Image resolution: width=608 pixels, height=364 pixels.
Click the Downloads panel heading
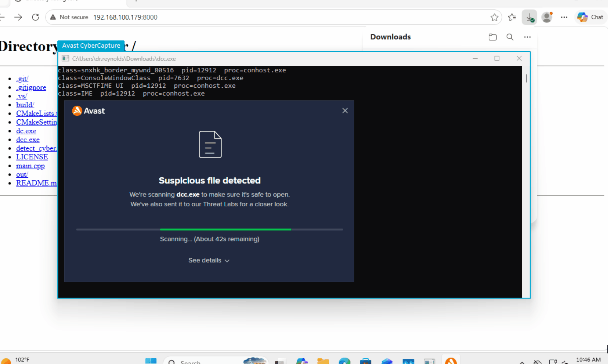pyautogui.click(x=391, y=37)
